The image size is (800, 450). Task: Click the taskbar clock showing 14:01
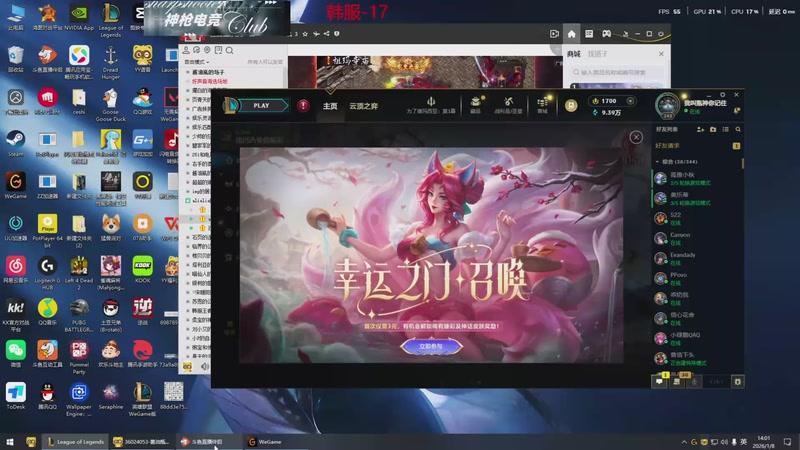point(764,442)
